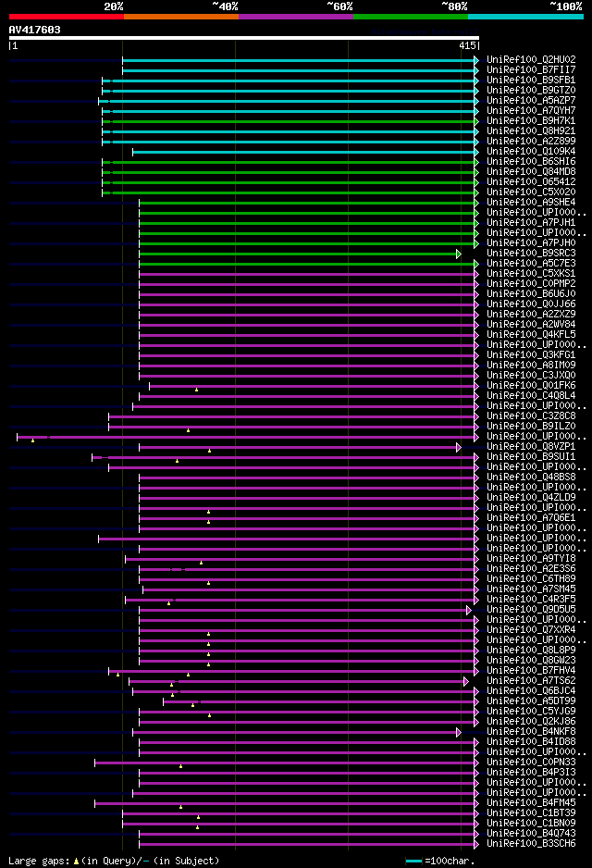Select hit UniRef100_Q3KFG1
The image size is (592, 868).
point(531,354)
